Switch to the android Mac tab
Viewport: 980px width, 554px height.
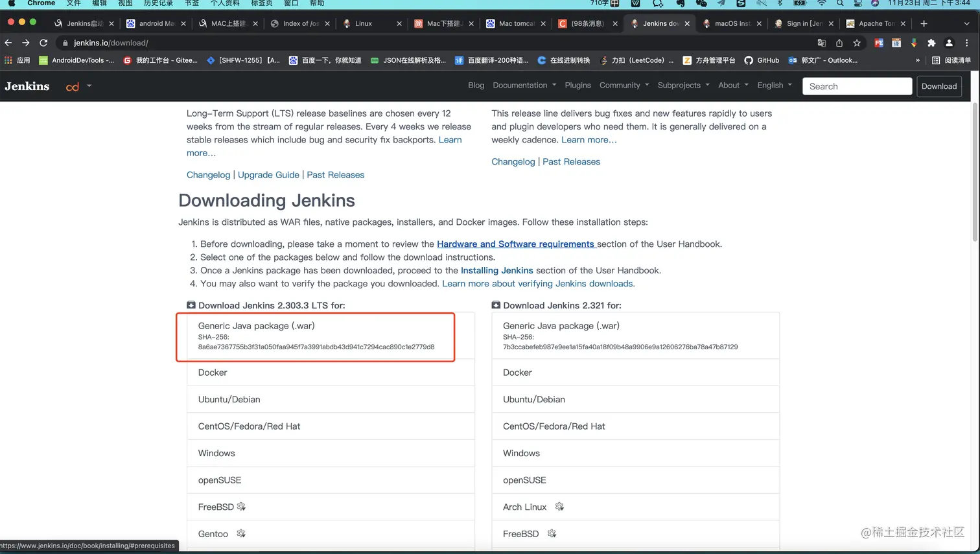point(156,23)
